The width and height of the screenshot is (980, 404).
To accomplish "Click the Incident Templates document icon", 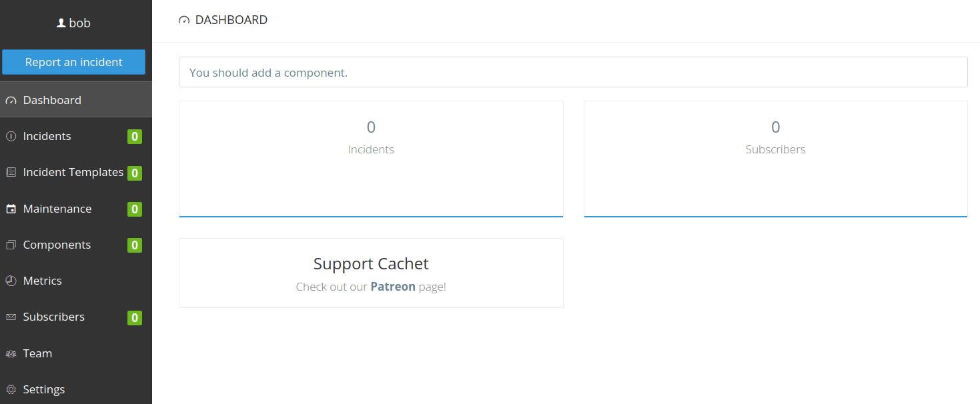I will coord(11,173).
